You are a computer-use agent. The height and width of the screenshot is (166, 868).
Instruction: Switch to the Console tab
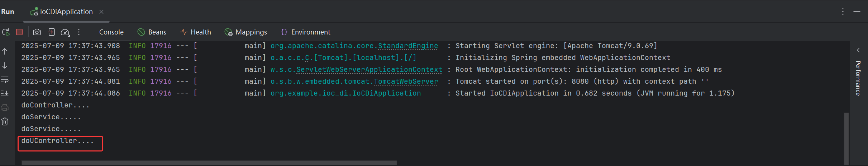(x=111, y=32)
